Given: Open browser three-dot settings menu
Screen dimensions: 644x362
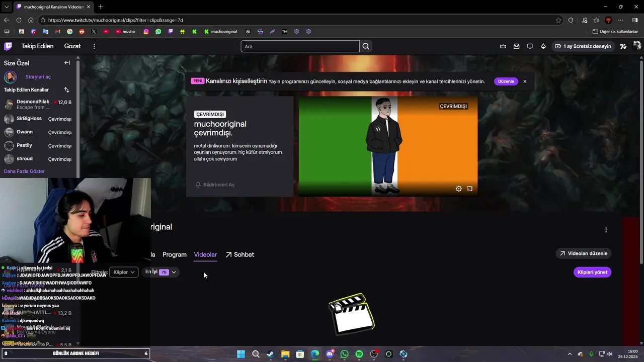Looking at the screenshot, I should [x=620, y=20].
